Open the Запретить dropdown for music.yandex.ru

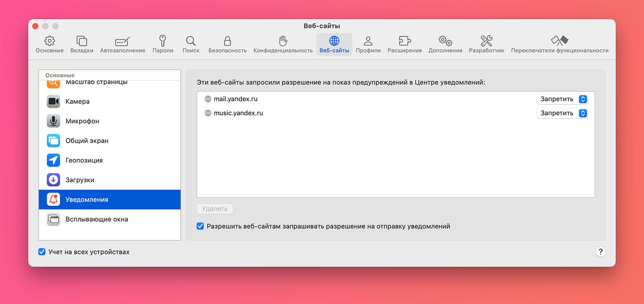click(562, 113)
